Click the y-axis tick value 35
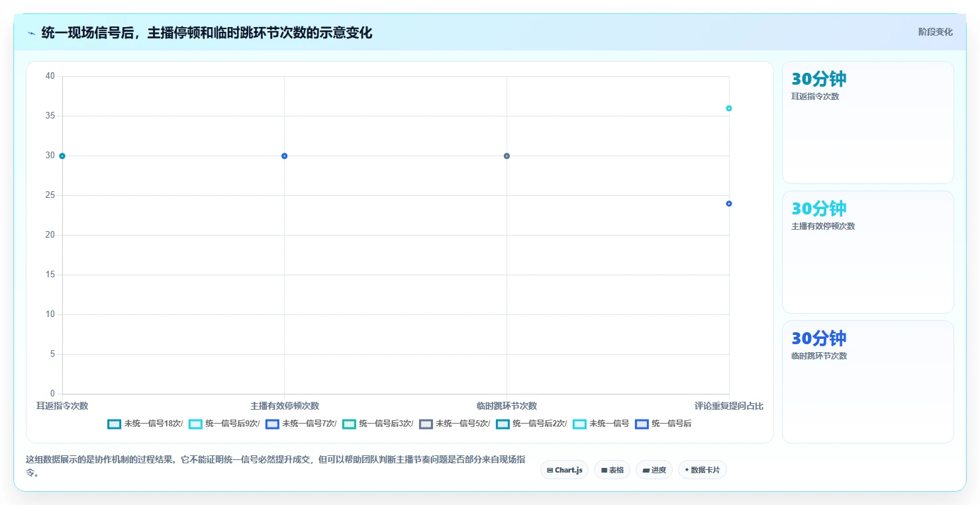Screen dimensions: 980x505 [50, 116]
